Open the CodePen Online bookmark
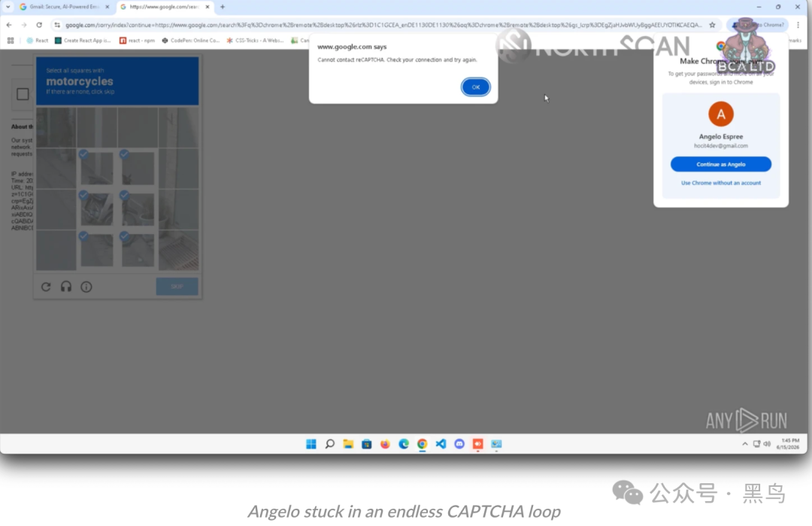The width and height of the screenshot is (812, 526). tap(190, 41)
